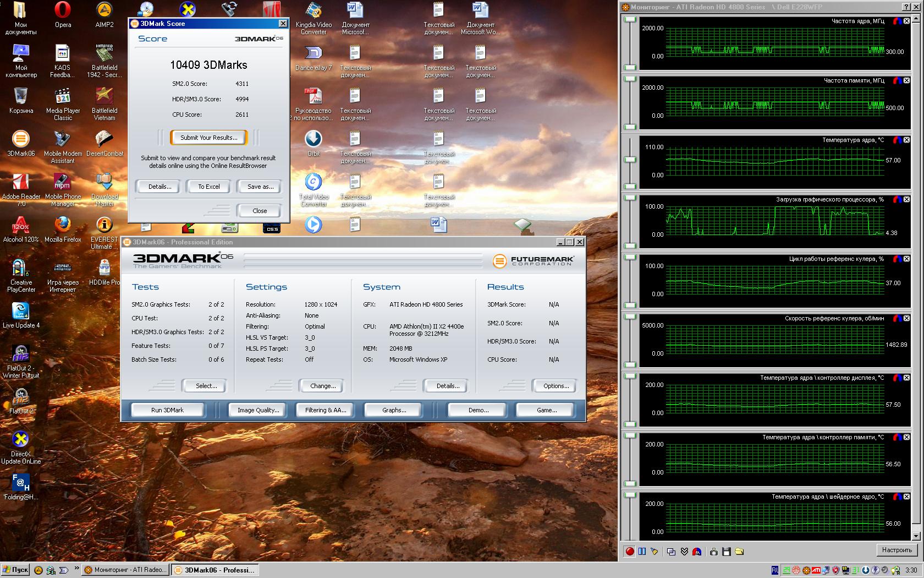Take a screenshot with camera icon

(x=714, y=551)
